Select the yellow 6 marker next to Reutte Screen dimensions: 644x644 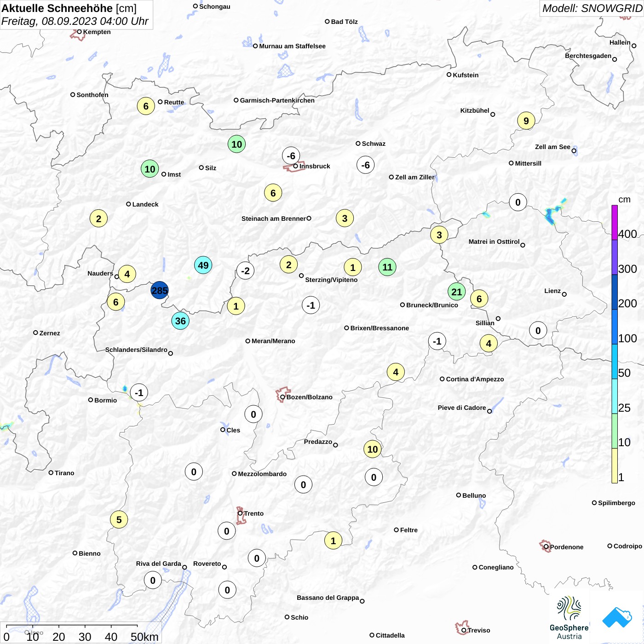click(x=146, y=106)
